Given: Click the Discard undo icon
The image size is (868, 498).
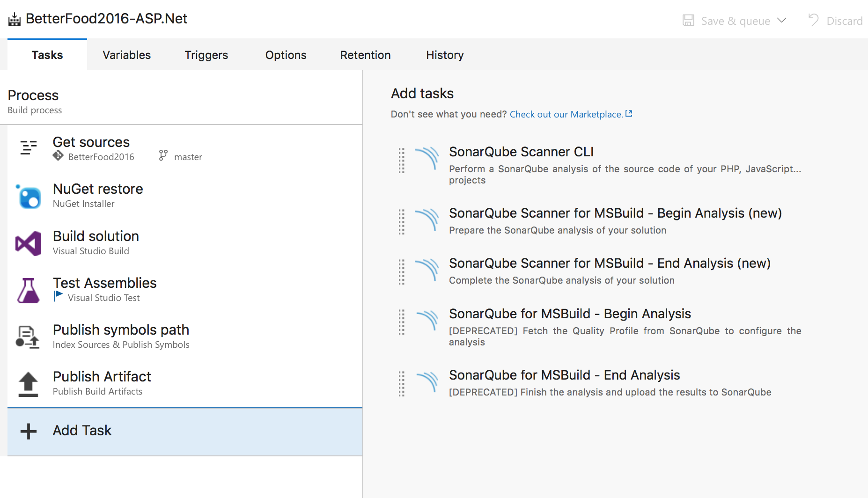Looking at the screenshot, I should pos(814,20).
